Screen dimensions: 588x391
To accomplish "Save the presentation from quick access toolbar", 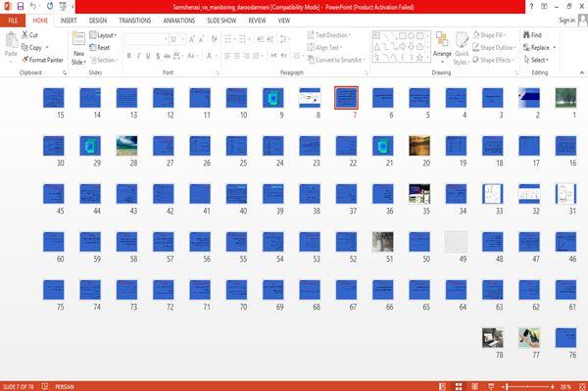I will (x=21, y=7).
